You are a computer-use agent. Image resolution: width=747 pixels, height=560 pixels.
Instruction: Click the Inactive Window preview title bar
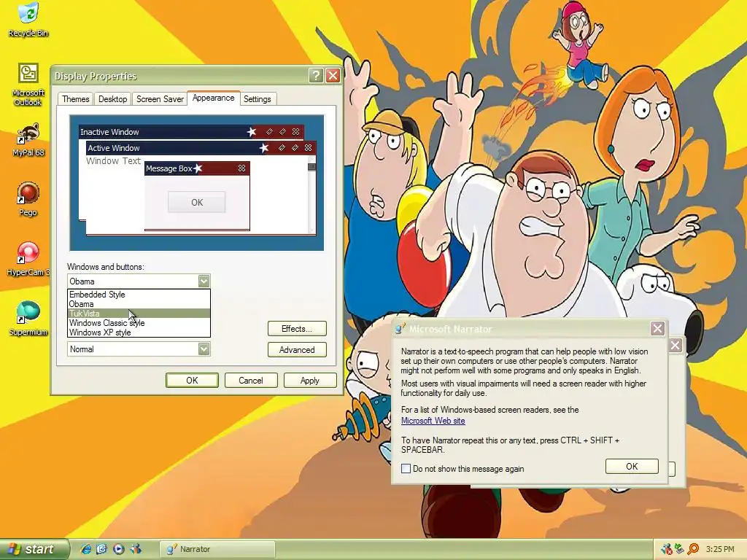click(x=191, y=132)
